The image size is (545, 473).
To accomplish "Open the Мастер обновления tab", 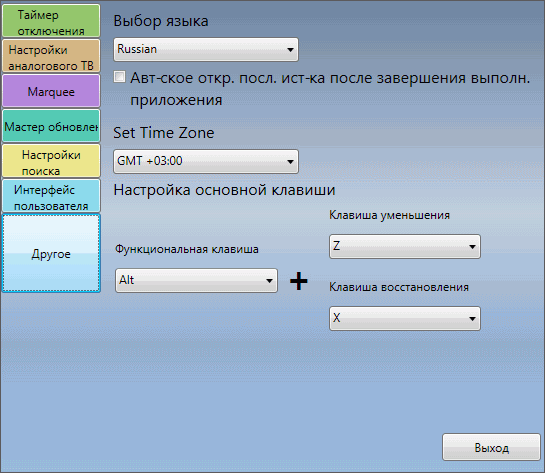I will click(x=51, y=126).
